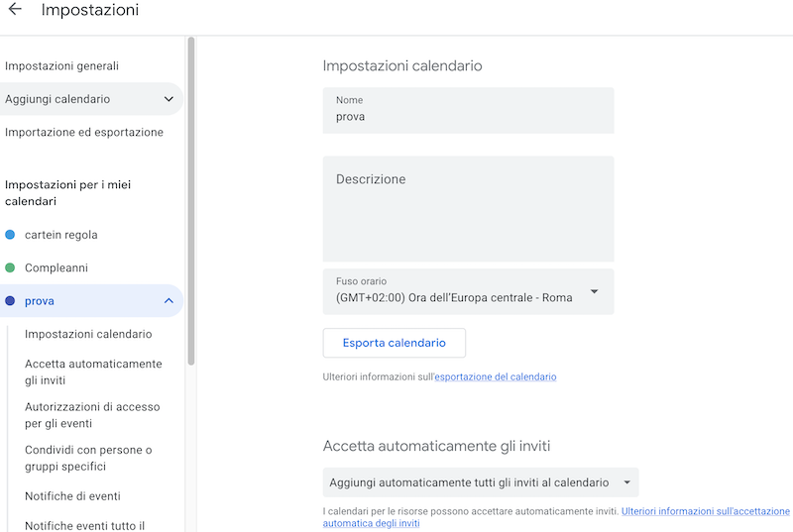Go to Notifiche di eventi

pos(72,496)
